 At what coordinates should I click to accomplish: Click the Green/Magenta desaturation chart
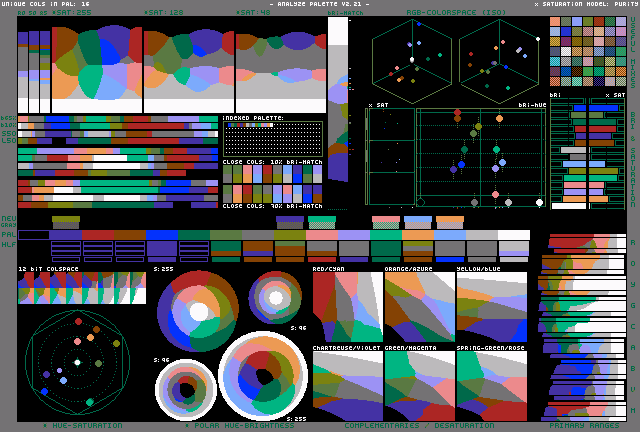point(419,385)
